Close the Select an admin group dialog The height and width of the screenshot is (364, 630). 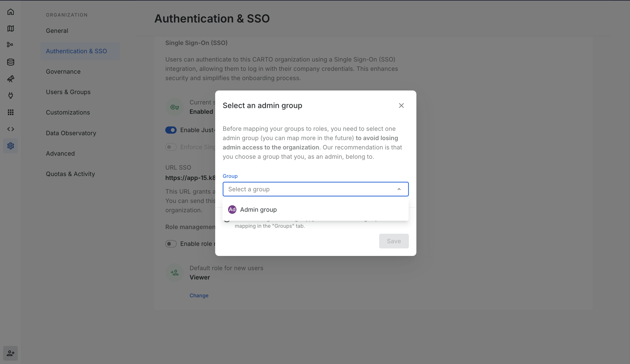[x=401, y=105]
